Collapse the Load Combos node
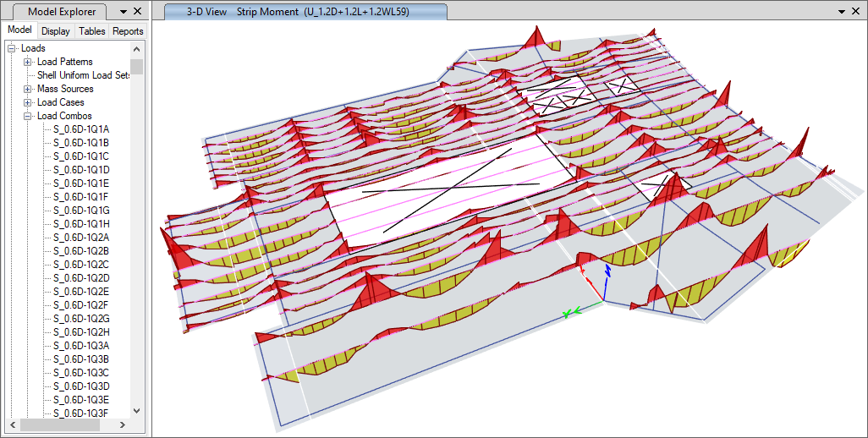868x438 pixels. 28,116
